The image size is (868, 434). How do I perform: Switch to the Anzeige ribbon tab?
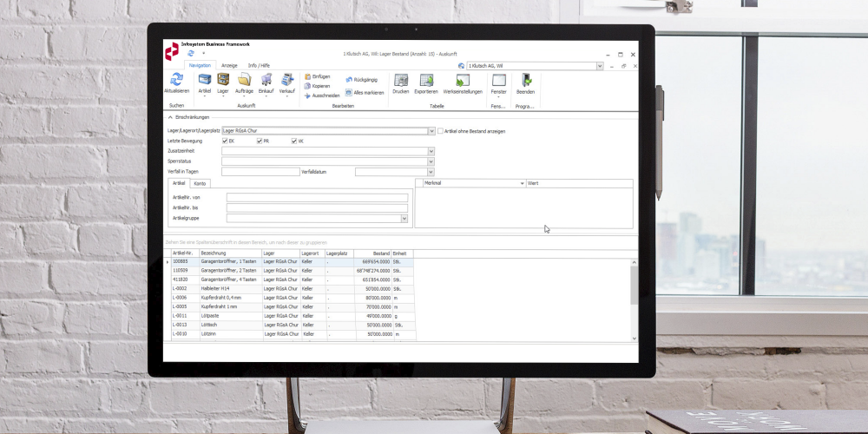coord(229,65)
